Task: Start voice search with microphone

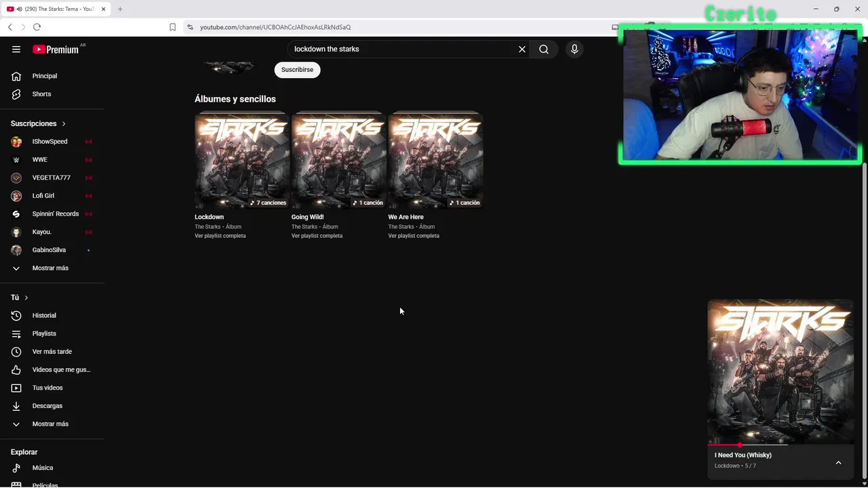Action: 574,49
